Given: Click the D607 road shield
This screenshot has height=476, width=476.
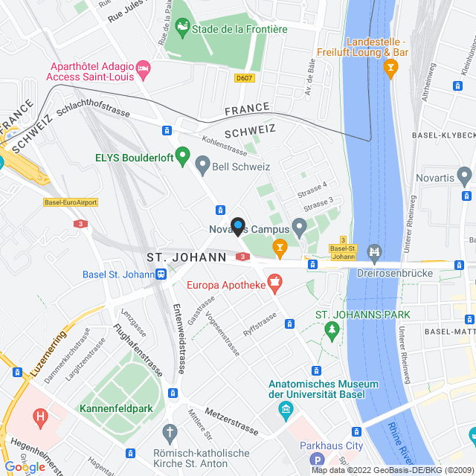Looking at the screenshot, I should [245, 78].
